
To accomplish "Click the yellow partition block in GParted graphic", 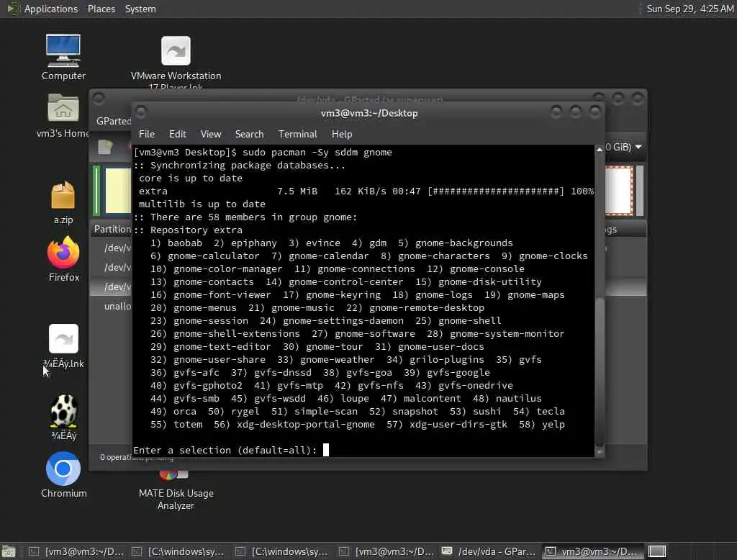I will 118,191.
